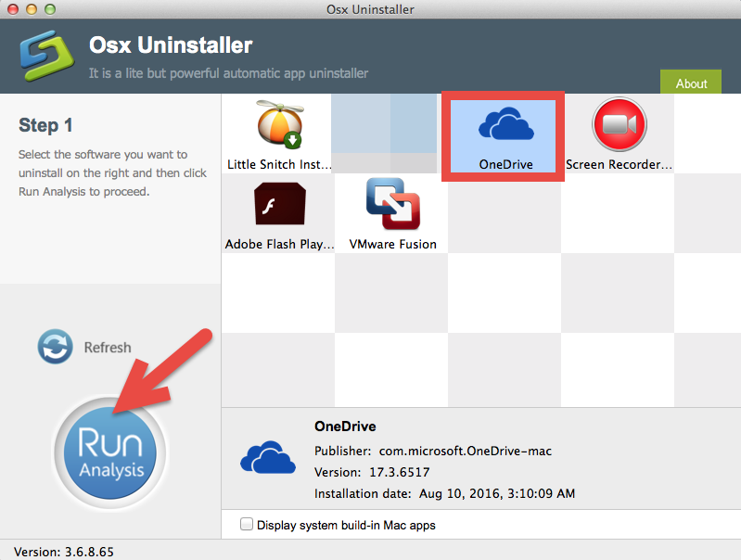Click the 'Installation date: Aug 10, 2016' line

(445, 493)
